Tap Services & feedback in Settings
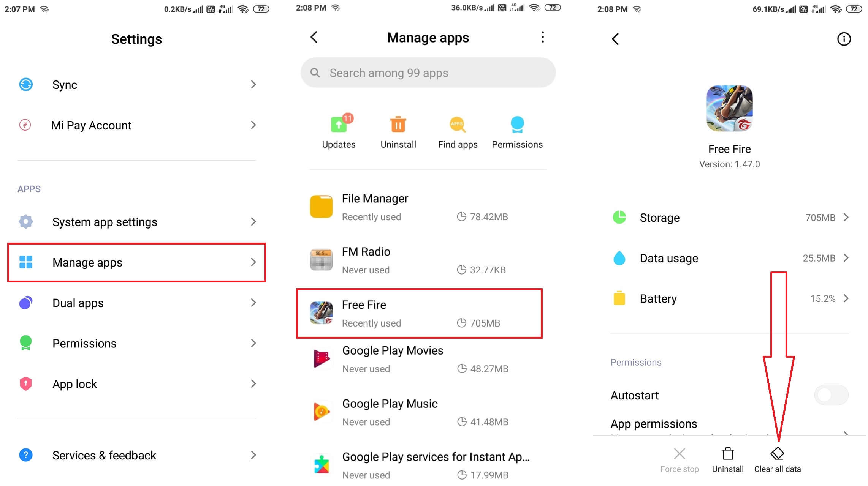This screenshot has height=486, width=868. [x=138, y=455]
